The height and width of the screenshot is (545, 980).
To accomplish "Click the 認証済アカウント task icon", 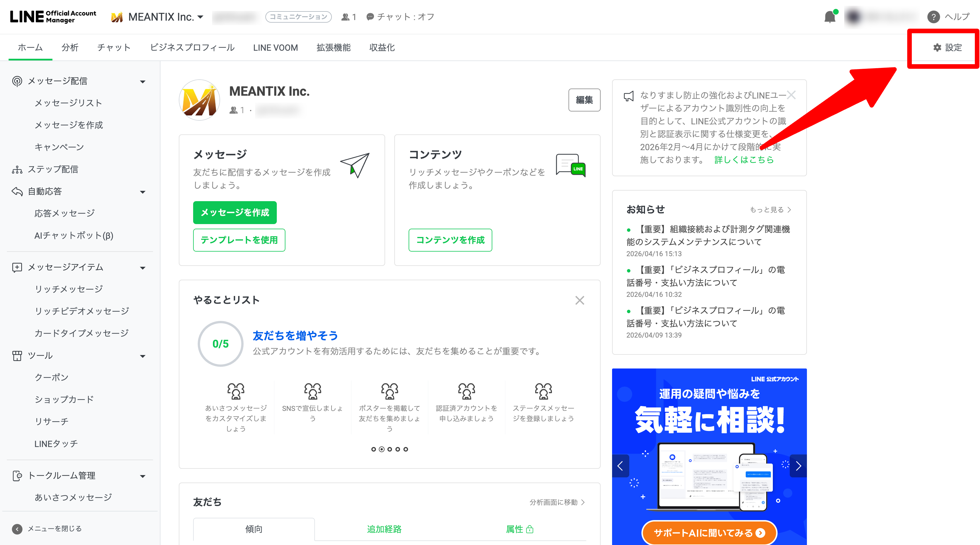I will pos(467,391).
